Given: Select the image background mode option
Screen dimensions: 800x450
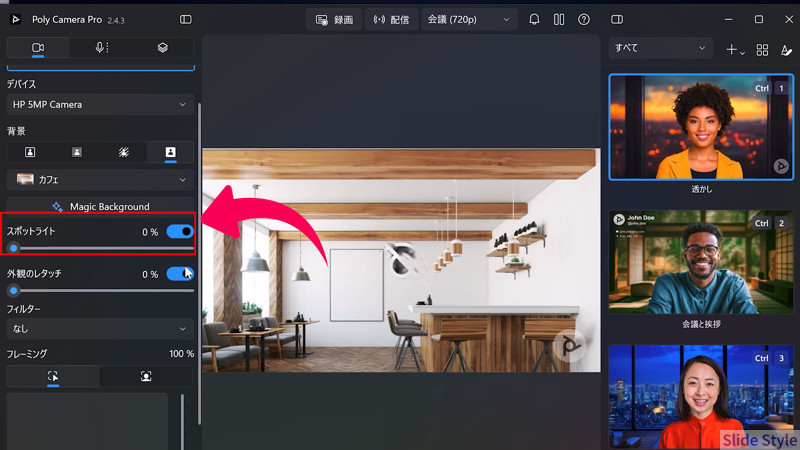Looking at the screenshot, I should click(170, 152).
